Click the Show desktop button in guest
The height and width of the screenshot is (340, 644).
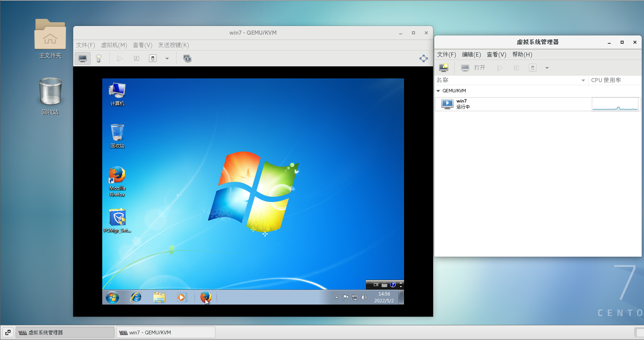point(401,297)
